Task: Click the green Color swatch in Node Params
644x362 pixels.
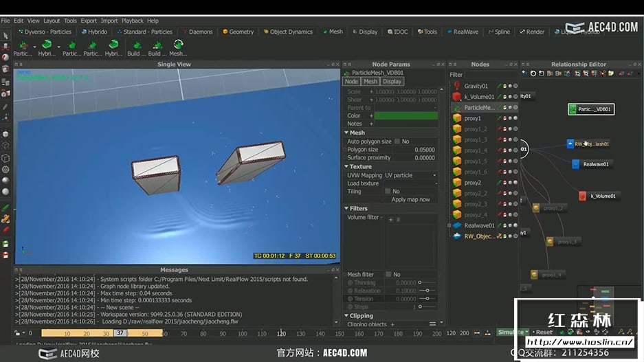Action: 406,116
